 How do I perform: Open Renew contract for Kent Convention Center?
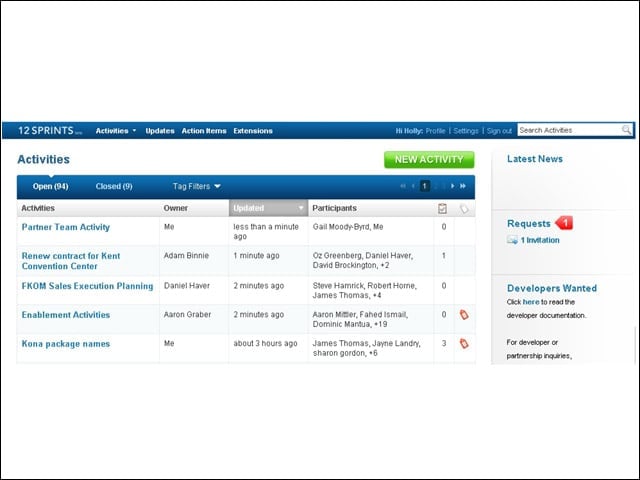71,261
